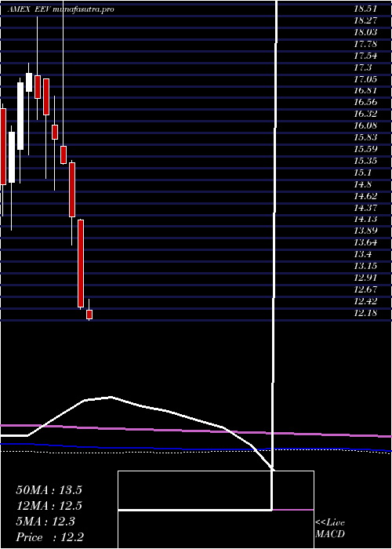
Task: Click the 50MA : 13.5 legend entry
Action: coord(49,490)
